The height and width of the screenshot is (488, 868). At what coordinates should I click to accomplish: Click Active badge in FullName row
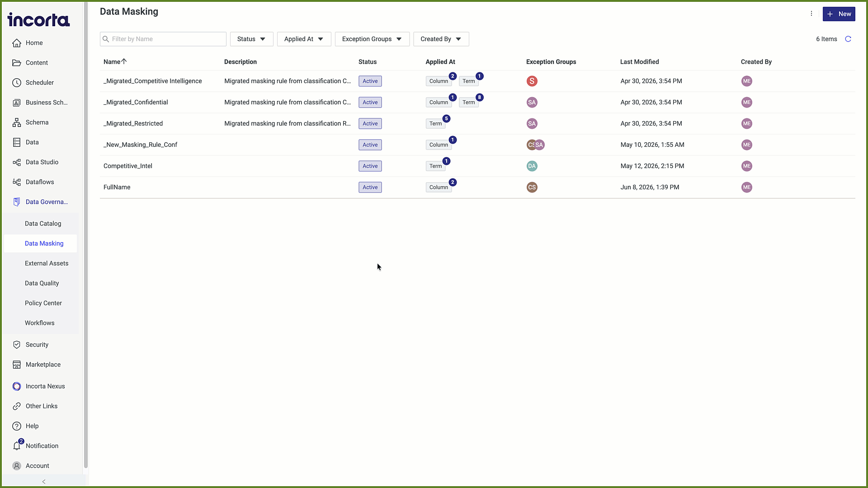click(x=370, y=188)
